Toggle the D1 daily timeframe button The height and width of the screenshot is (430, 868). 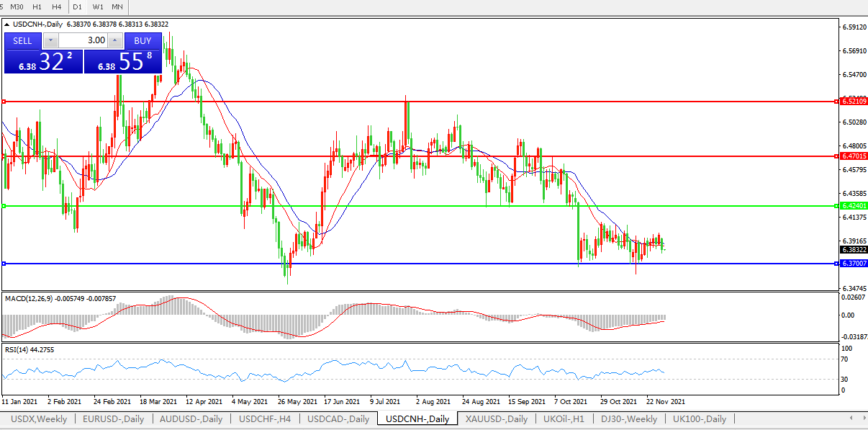78,6
